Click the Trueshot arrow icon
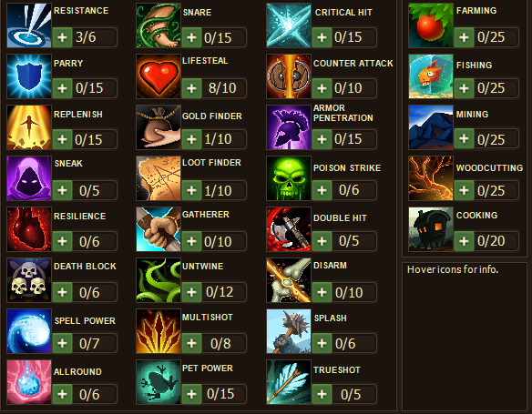The width and height of the screenshot is (532, 414). 289,382
